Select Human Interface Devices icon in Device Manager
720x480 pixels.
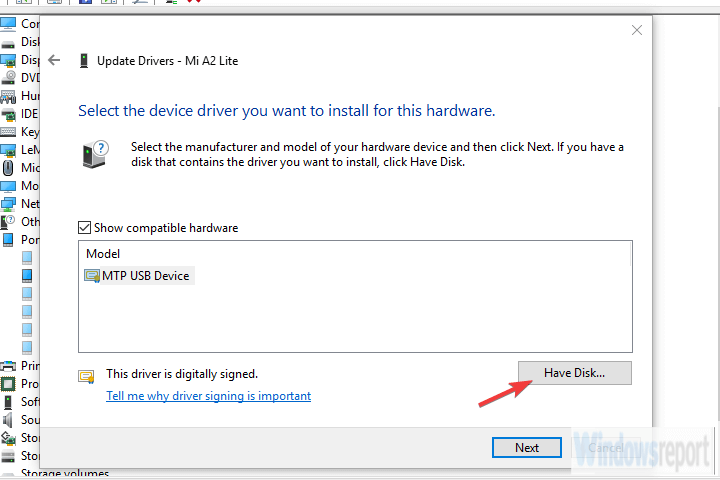(x=8, y=96)
